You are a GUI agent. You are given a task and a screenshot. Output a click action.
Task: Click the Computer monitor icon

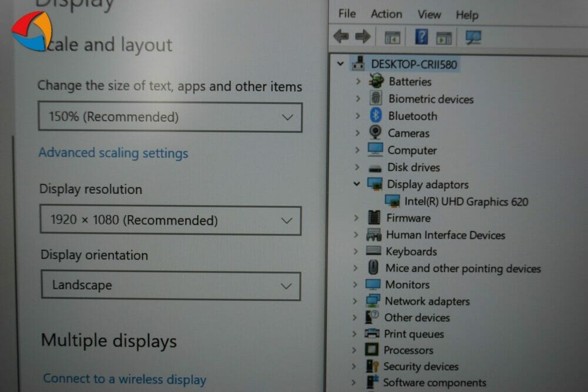[x=375, y=149]
